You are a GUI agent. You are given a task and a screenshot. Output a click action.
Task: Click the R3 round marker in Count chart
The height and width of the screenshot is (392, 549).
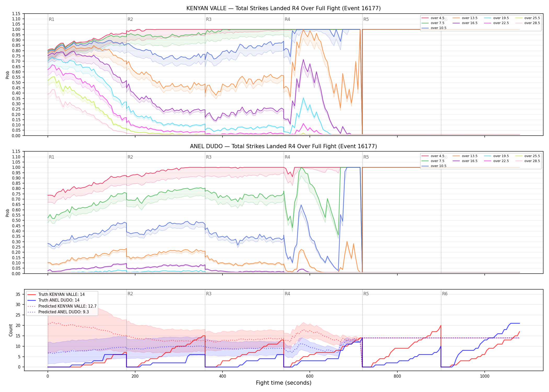click(x=209, y=294)
